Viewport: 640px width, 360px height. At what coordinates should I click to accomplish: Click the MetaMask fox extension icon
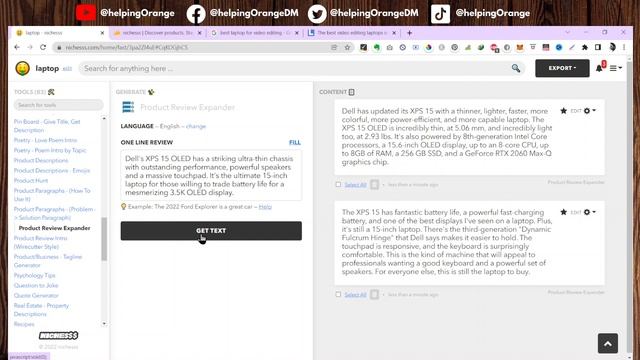click(520, 47)
